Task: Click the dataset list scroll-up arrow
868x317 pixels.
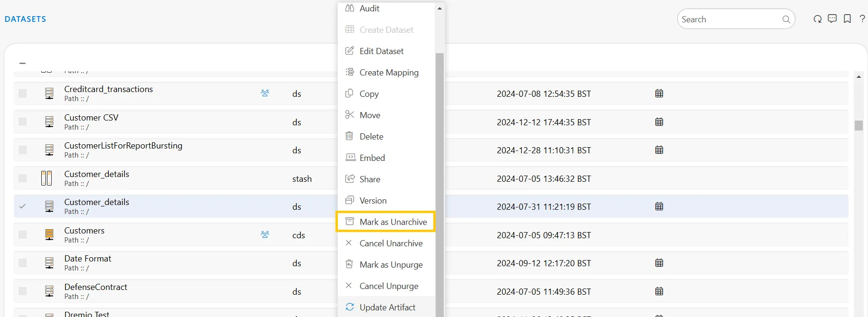Action: click(859, 76)
